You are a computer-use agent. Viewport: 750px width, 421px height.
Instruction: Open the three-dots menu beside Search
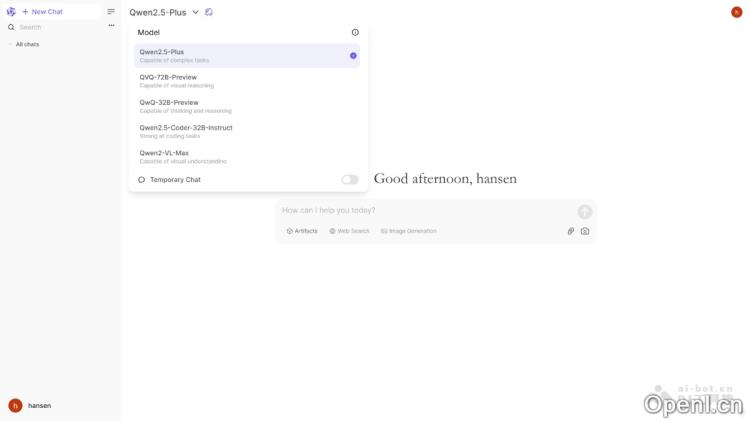point(111,26)
